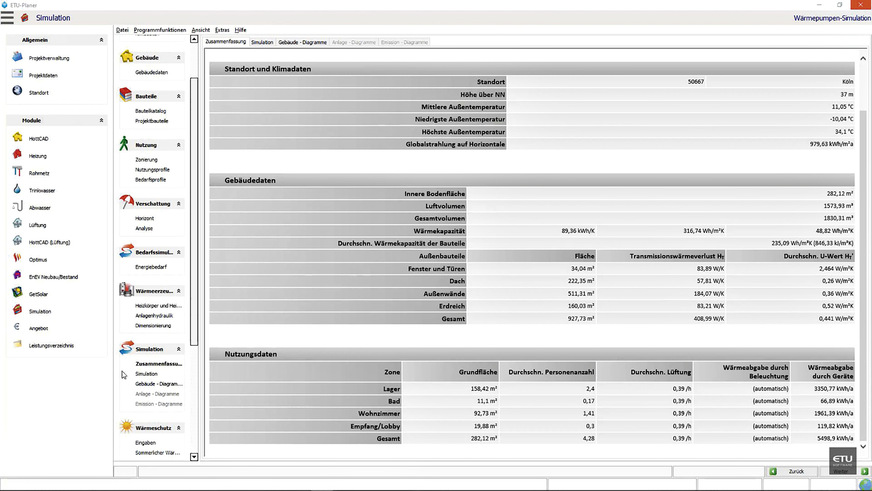Open the Extras menu

[x=222, y=30]
